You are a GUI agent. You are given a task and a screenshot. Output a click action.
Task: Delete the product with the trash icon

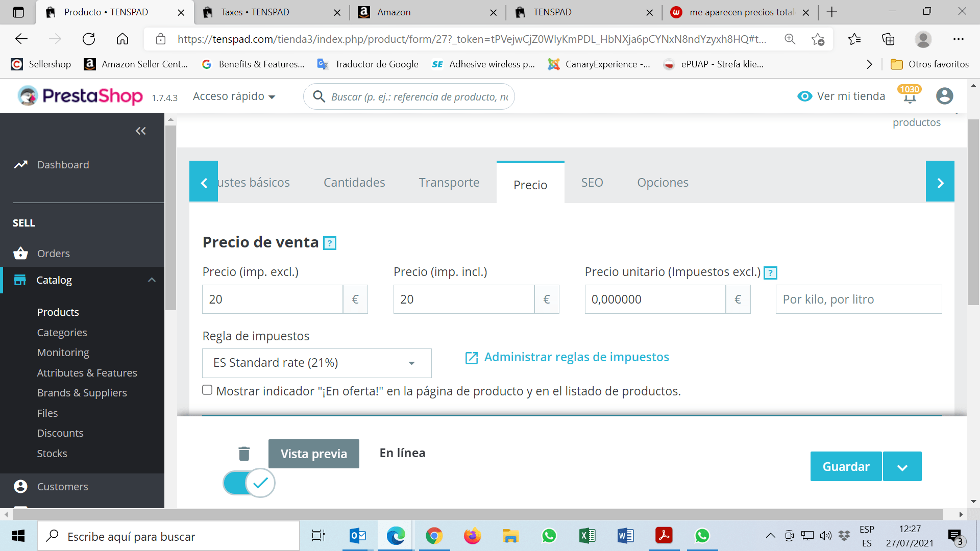(244, 454)
